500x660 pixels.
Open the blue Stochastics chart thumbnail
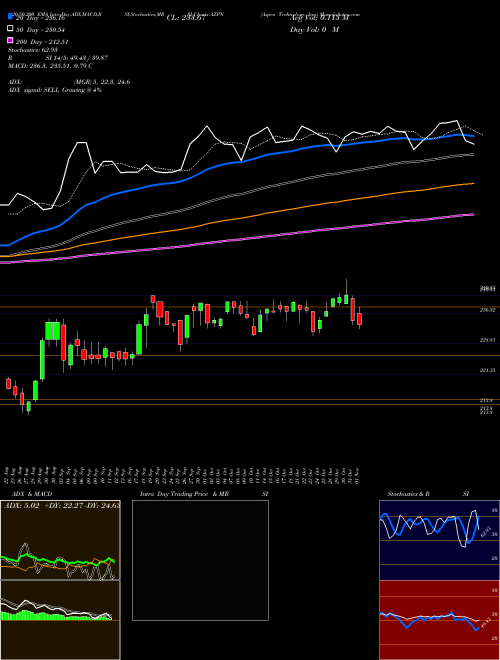[x=439, y=540]
